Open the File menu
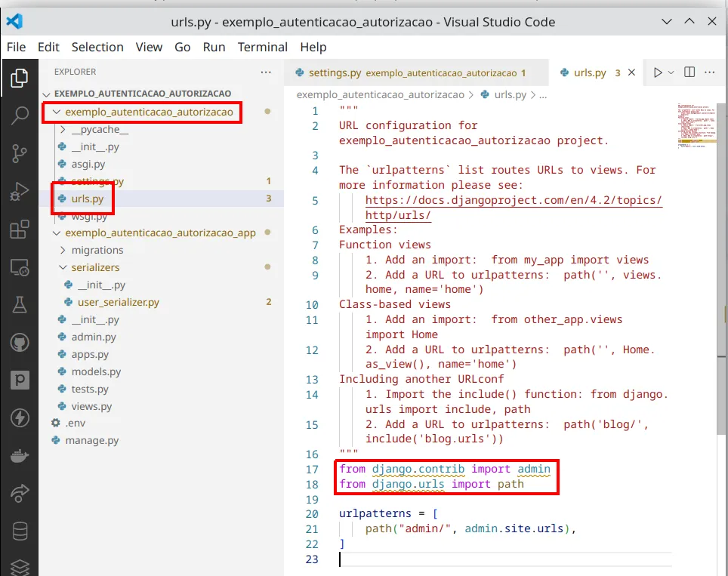 17,47
